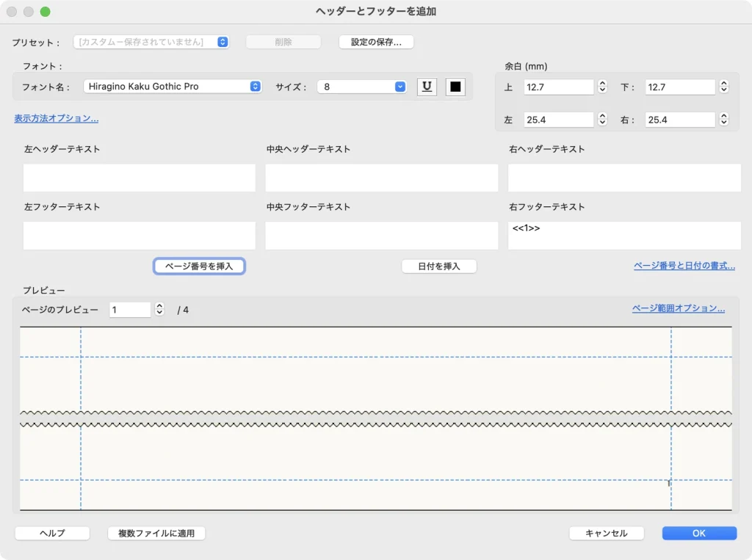Adjust the right margin stepper
Image resolution: width=752 pixels, height=560 pixels.
pyautogui.click(x=724, y=120)
